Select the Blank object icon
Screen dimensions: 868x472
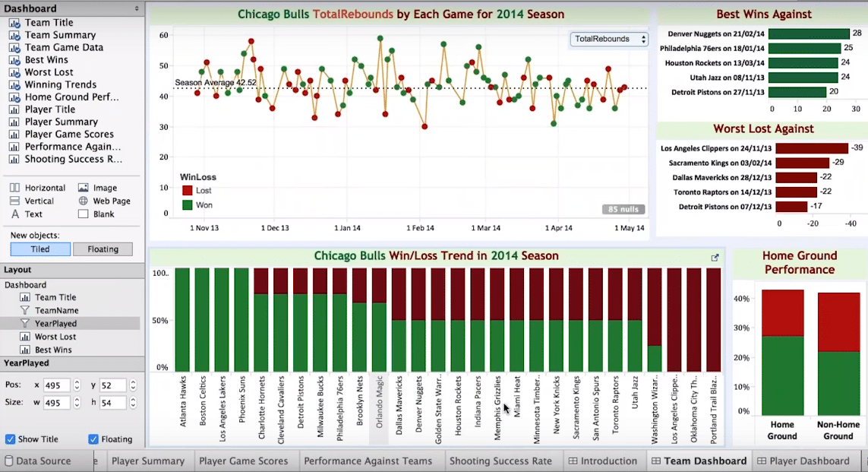83,214
